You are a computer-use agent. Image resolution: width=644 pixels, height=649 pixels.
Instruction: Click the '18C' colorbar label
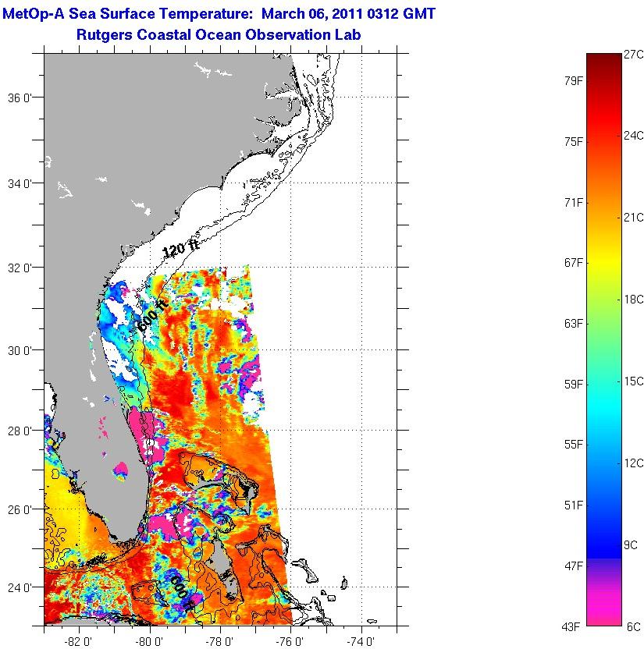(633, 300)
